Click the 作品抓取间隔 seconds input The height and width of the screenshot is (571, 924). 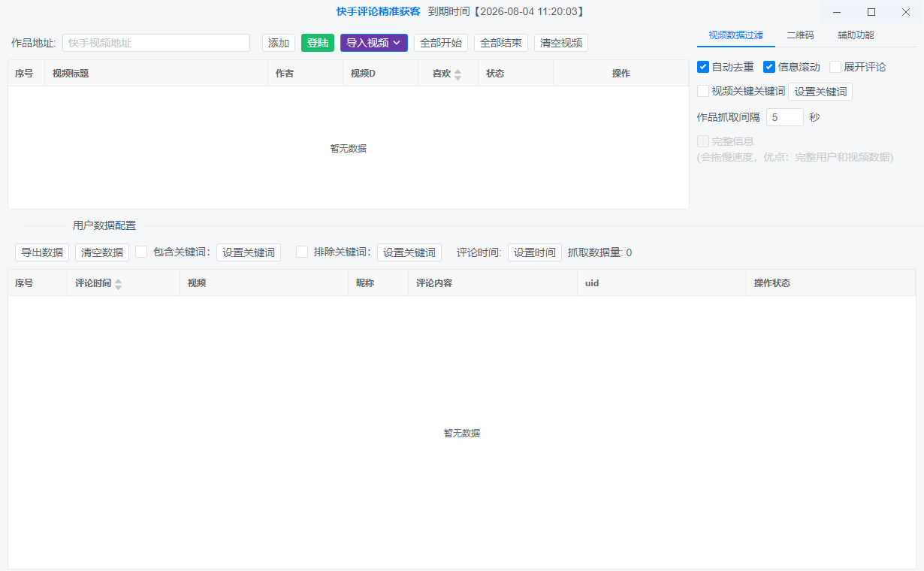pos(785,117)
